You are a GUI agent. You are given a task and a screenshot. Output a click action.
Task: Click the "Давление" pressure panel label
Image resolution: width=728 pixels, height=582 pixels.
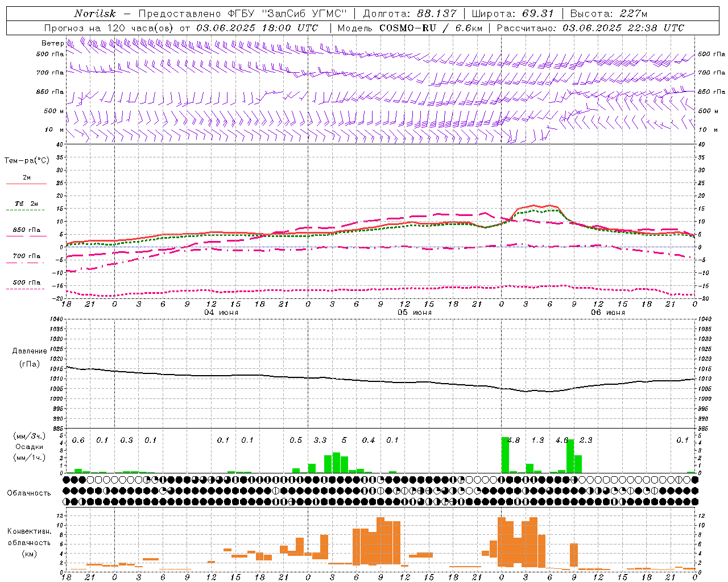click(x=30, y=351)
